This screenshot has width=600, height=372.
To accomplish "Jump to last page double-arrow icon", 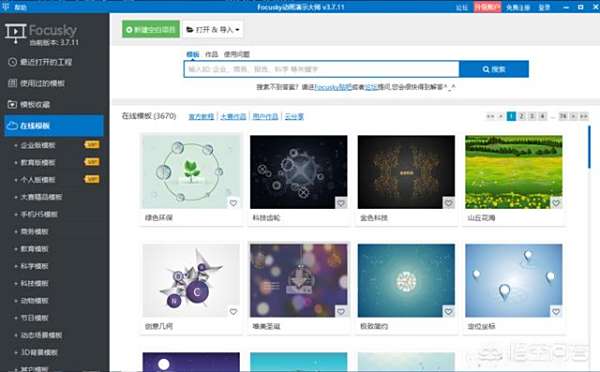I will [x=584, y=116].
